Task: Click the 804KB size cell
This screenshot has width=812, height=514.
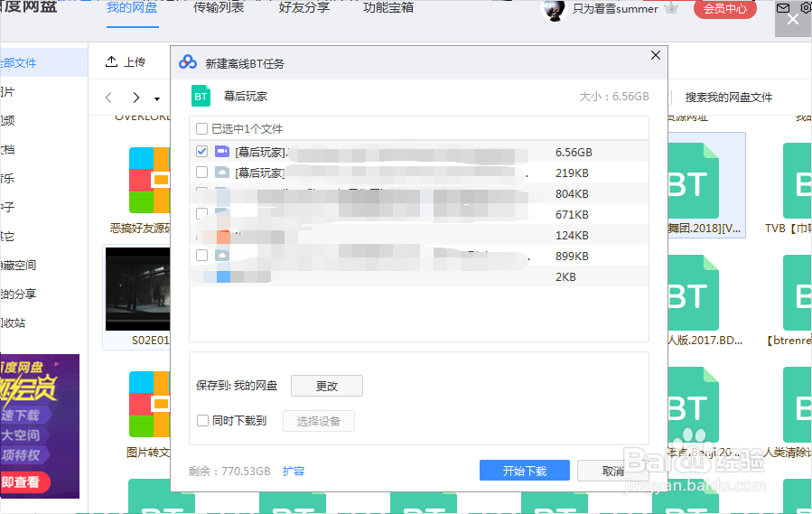Action: pyautogui.click(x=572, y=194)
